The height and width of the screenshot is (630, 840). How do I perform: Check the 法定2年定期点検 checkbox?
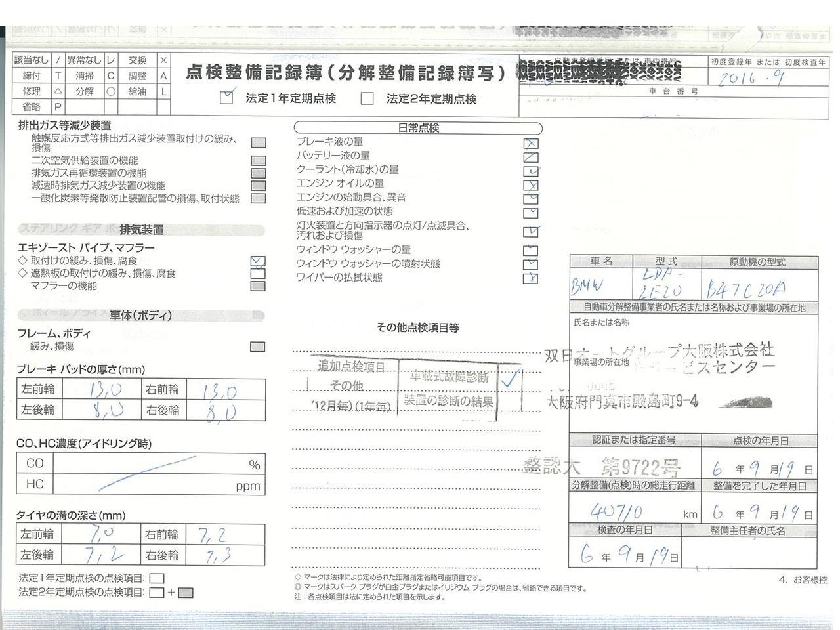pyautogui.click(x=367, y=99)
